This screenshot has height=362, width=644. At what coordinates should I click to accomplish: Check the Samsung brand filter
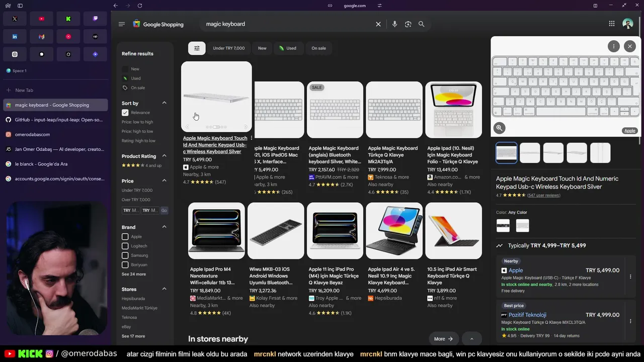coord(125,255)
